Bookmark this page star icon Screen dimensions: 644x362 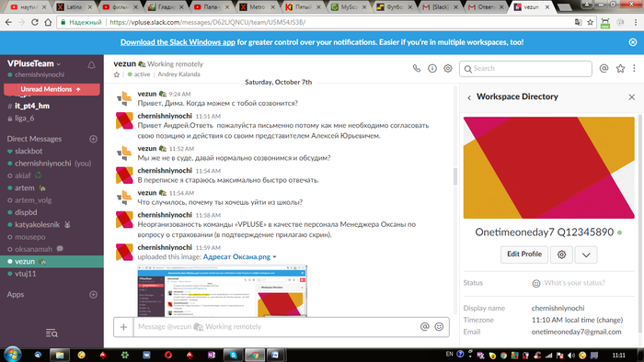pos(591,22)
